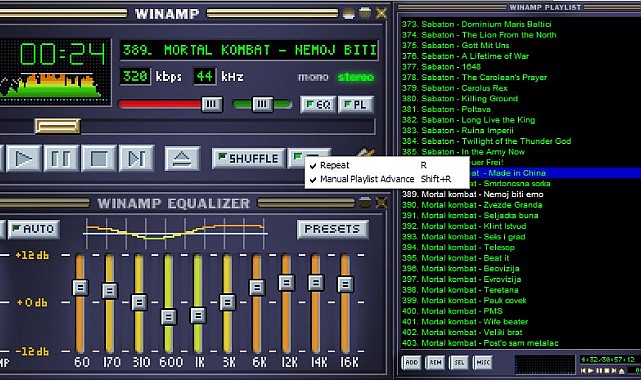Open the equalizer PRESETS button
Viewport: 641px width, 380px height.
click(332, 229)
